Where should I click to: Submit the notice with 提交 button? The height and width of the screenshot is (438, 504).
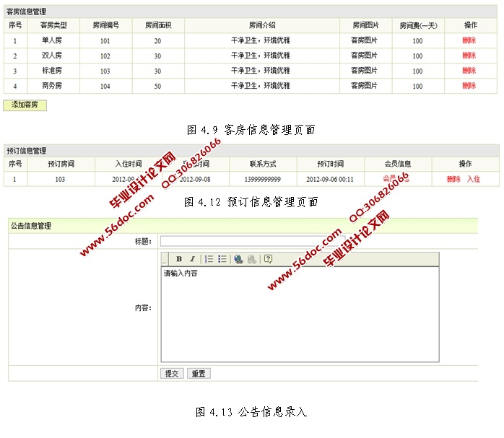point(172,374)
